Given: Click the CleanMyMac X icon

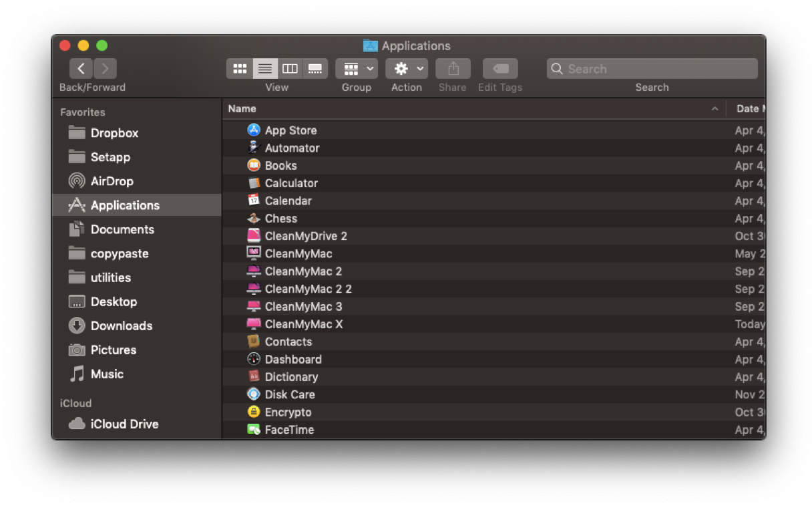Looking at the screenshot, I should pos(254,324).
